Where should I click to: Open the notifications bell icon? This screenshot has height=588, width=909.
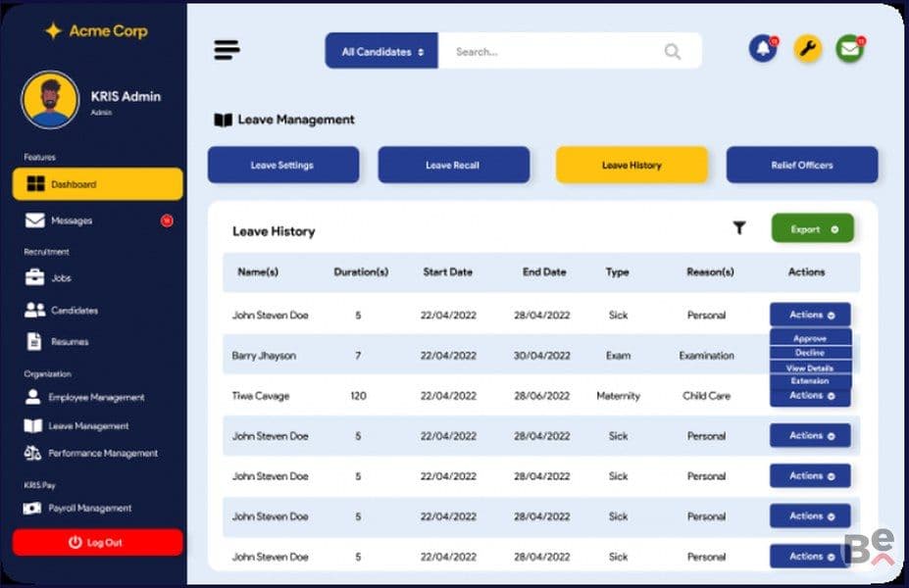click(764, 49)
